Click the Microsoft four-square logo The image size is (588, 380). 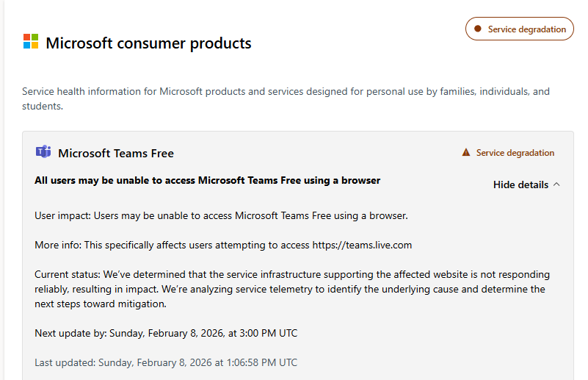[x=30, y=41]
